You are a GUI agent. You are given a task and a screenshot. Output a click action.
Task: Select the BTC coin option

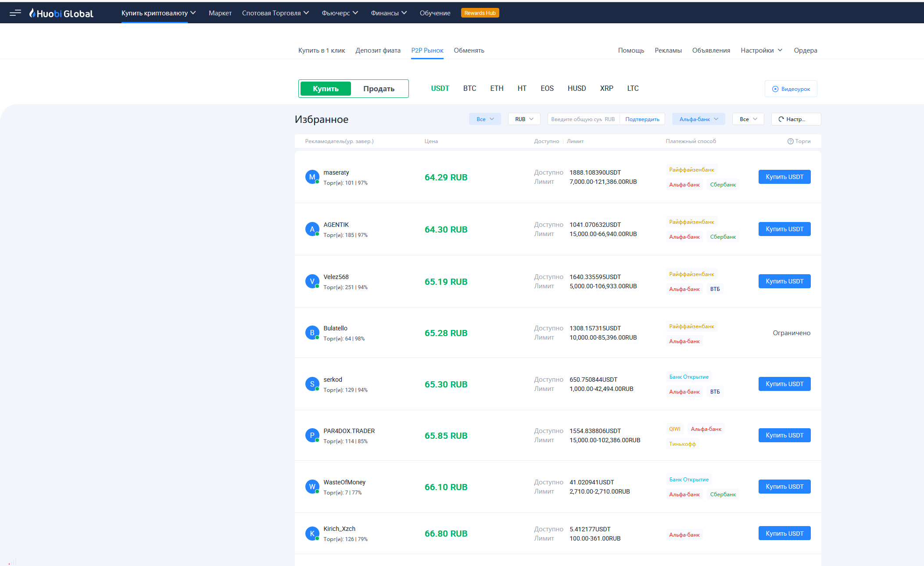469,88
